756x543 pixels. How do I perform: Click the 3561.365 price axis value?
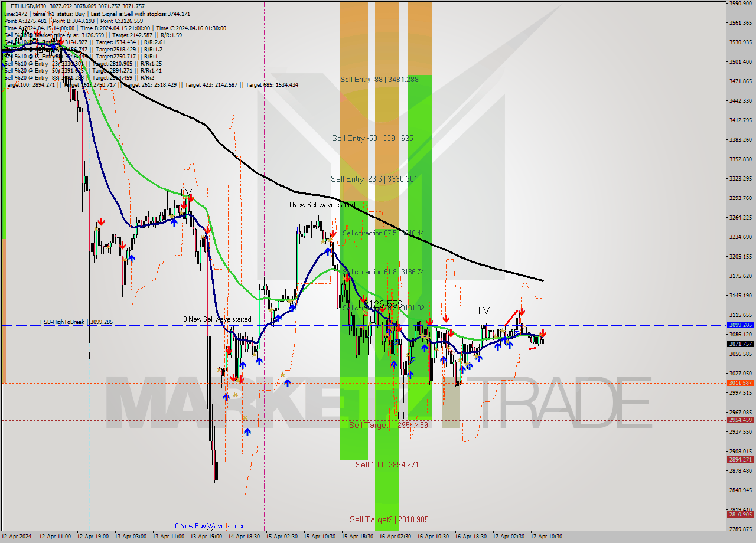(x=741, y=23)
